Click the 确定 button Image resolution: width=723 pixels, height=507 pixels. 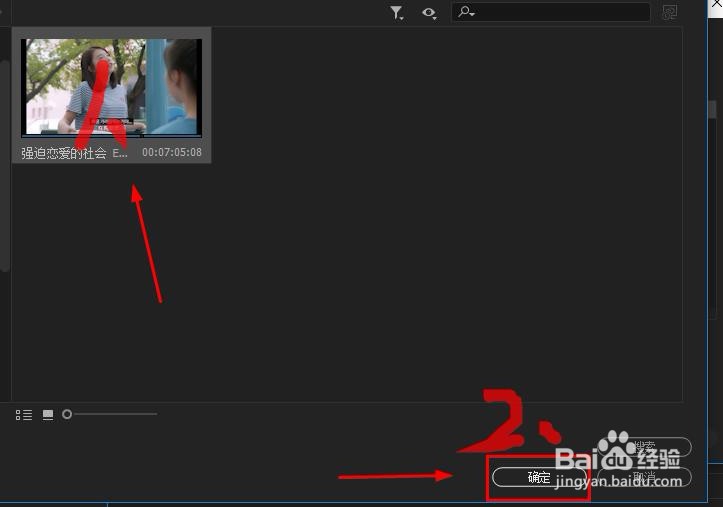click(x=539, y=477)
